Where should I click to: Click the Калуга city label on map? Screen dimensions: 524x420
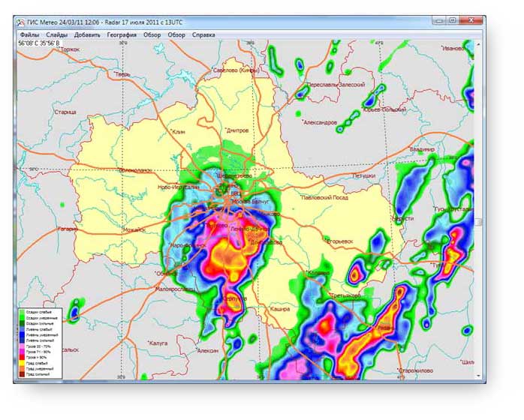158,342
